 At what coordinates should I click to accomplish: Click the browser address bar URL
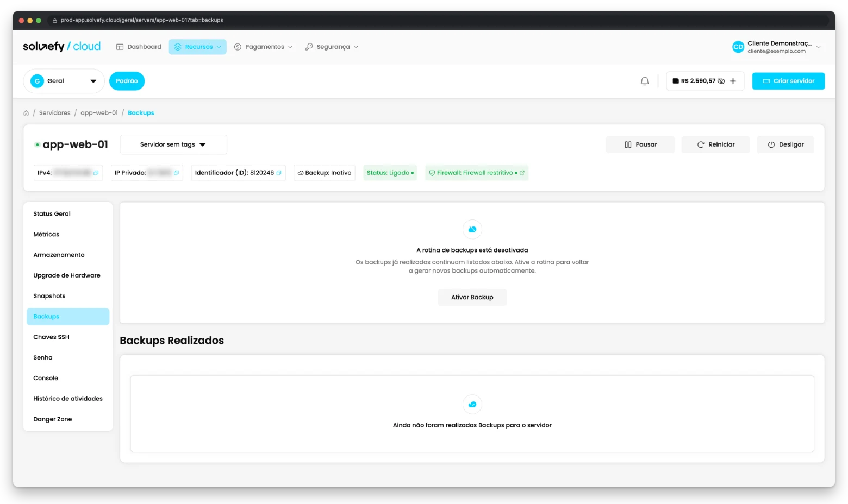142,20
